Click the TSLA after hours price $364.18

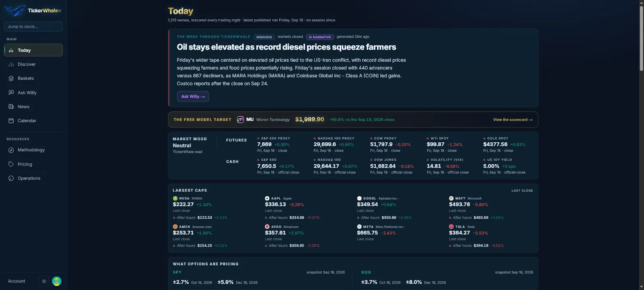[481, 246]
